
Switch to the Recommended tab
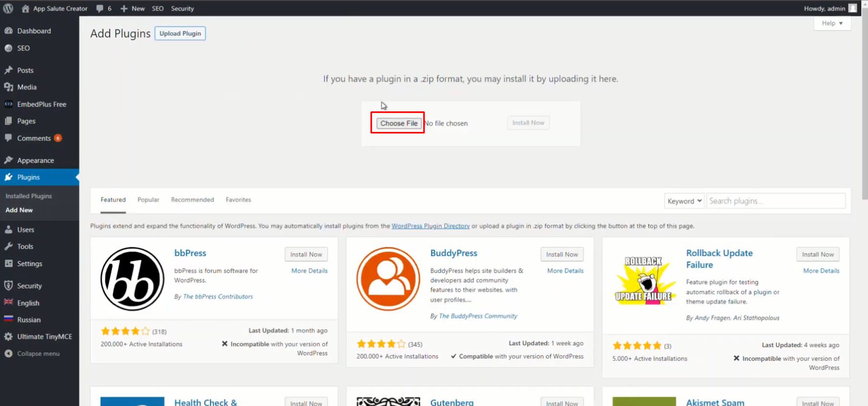(x=192, y=200)
